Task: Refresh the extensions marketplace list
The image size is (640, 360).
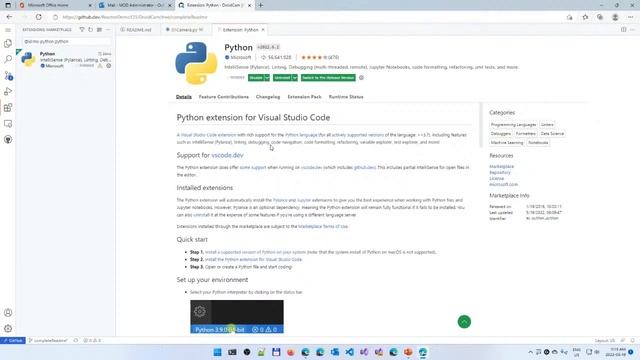Action: [91, 30]
